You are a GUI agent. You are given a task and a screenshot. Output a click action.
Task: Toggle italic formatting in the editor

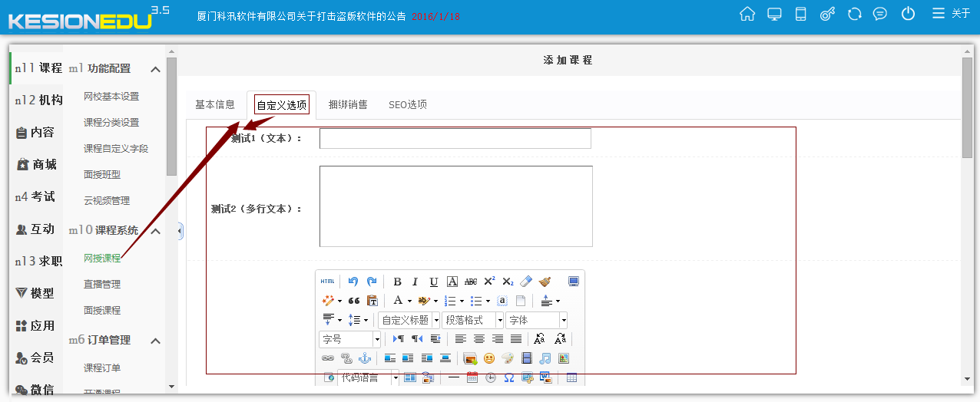tap(416, 282)
